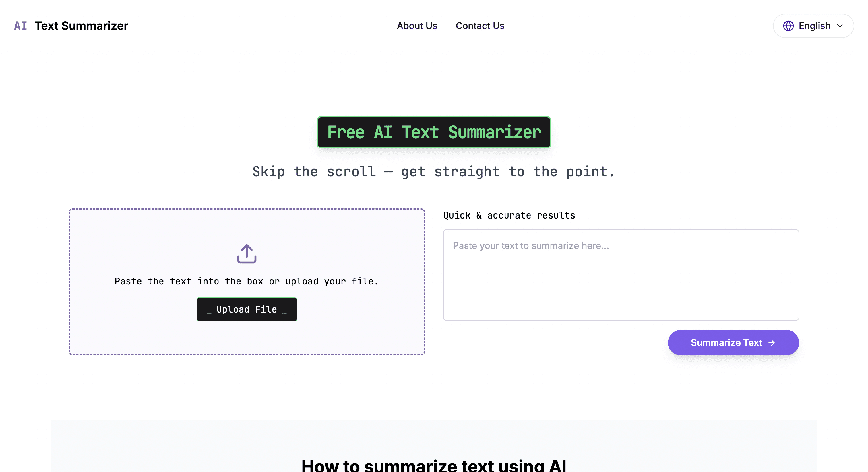
Task: Click the Text Summarizer site title
Action: 81,26
